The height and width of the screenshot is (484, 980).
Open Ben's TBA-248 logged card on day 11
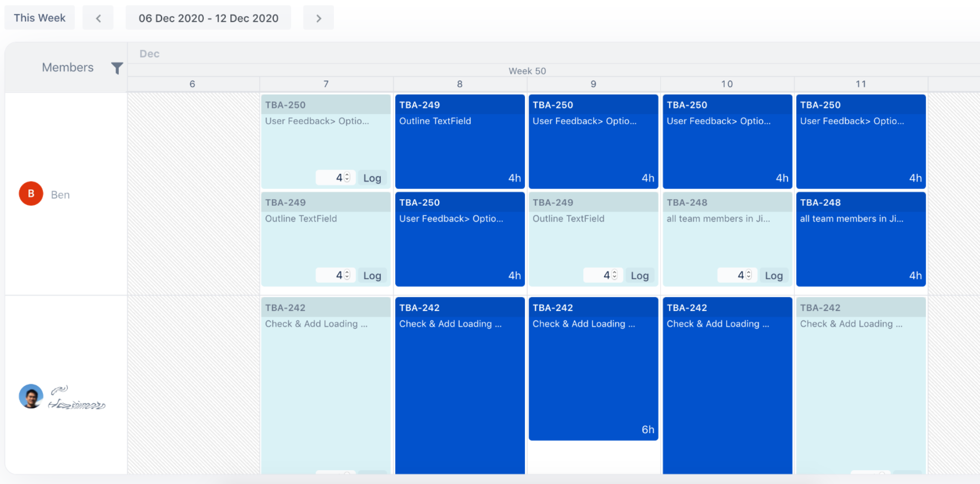coord(861,239)
